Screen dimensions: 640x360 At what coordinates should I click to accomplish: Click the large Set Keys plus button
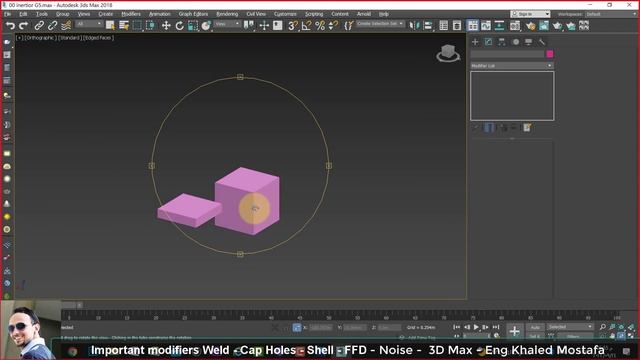(514, 331)
